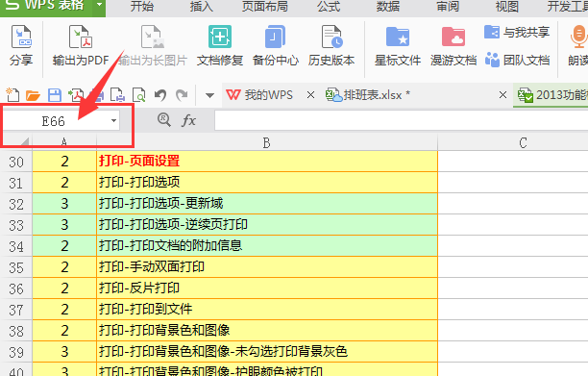Click cell 打印-手动双面打印
This screenshot has width=588, height=376.
point(267,267)
